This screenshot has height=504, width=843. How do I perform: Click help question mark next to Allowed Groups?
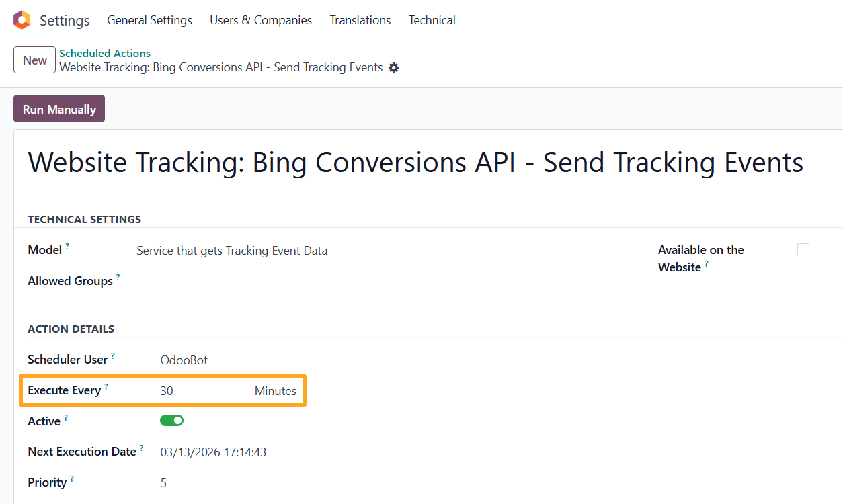tap(118, 278)
